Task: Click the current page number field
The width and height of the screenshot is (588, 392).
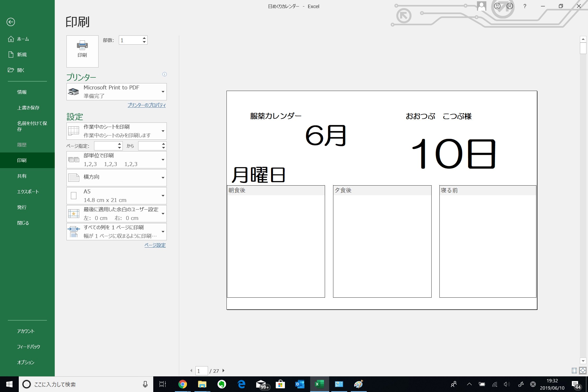Action: 201,371
